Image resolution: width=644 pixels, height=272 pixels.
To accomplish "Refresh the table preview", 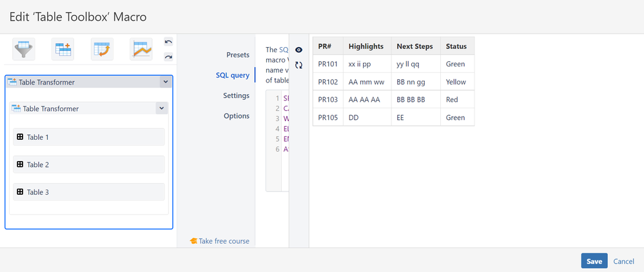I will pos(298,65).
